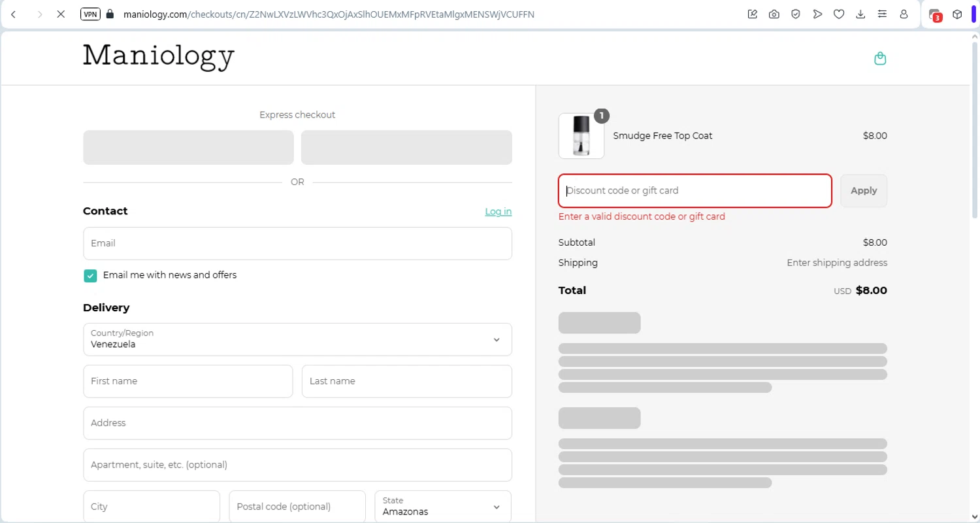Toggle the VPN badge in address bar
This screenshot has height=523, width=980.
tap(90, 14)
